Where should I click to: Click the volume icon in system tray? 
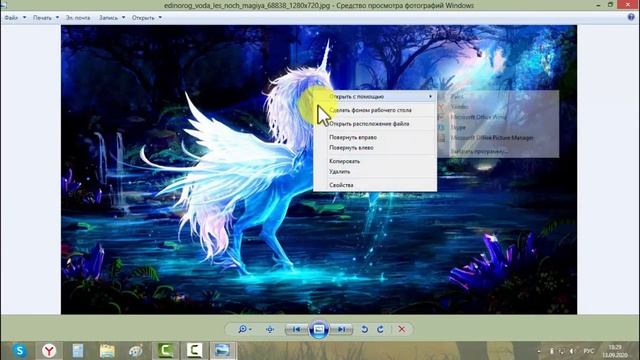click(572, 351)
